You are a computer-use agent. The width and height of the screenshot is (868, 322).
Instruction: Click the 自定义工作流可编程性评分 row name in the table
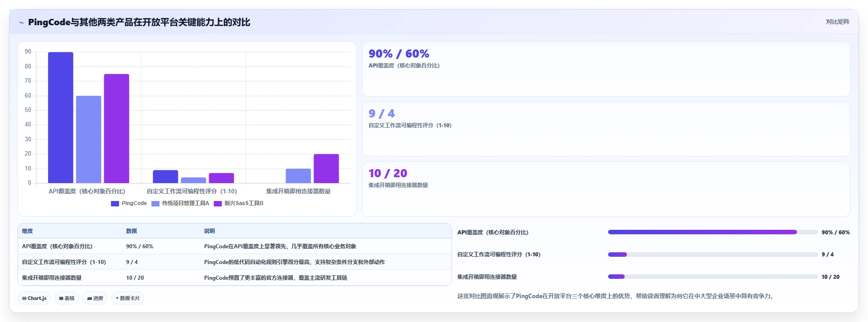coord(64,262)
